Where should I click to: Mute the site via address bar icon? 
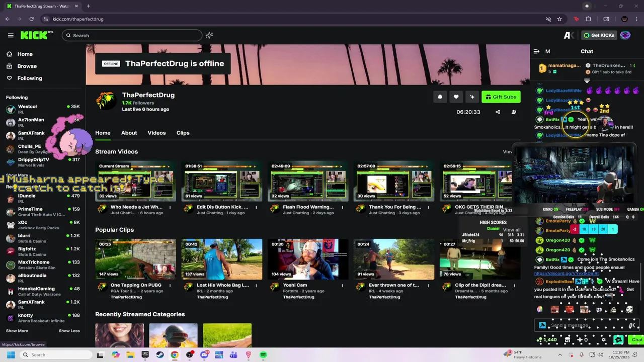[x=548, y=19]
